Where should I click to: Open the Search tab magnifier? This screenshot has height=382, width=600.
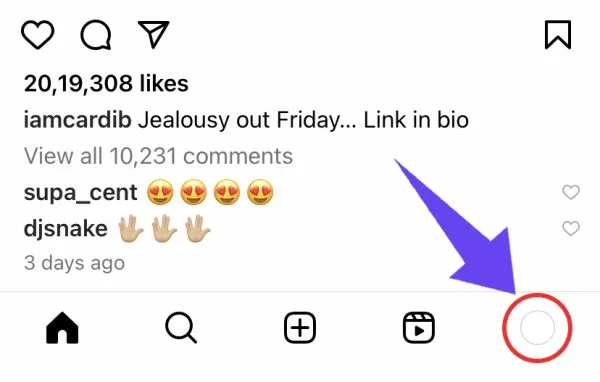(181, 328)
